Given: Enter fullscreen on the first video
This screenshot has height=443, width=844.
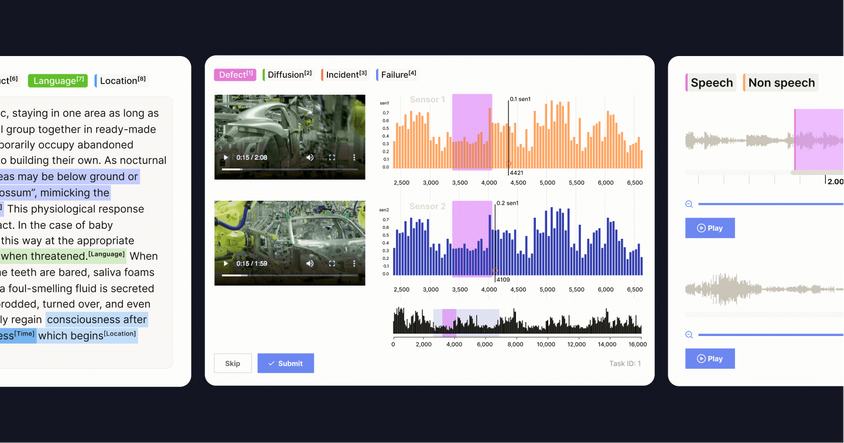Looking at the screenshot, I should [x=332, y=158].
